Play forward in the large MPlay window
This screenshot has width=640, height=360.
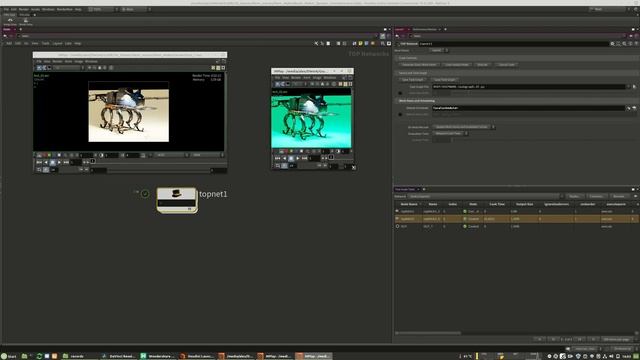click(59, 162)
